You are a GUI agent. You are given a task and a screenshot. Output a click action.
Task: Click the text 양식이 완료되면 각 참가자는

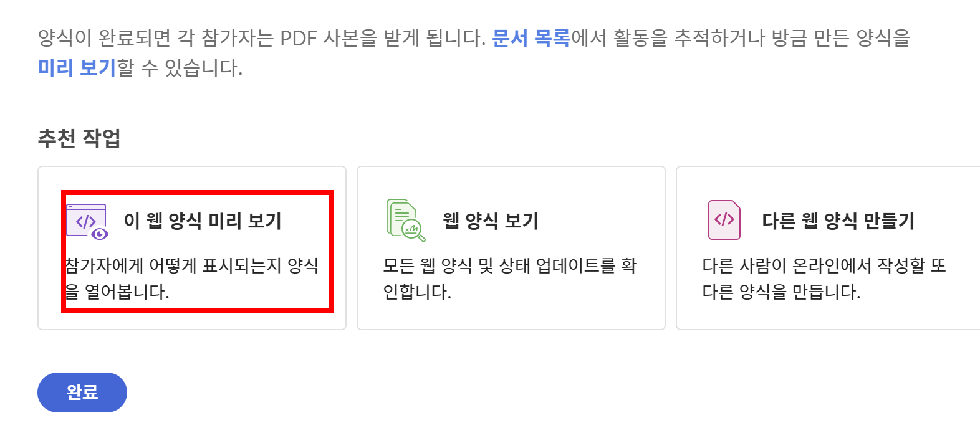(156, 38)
